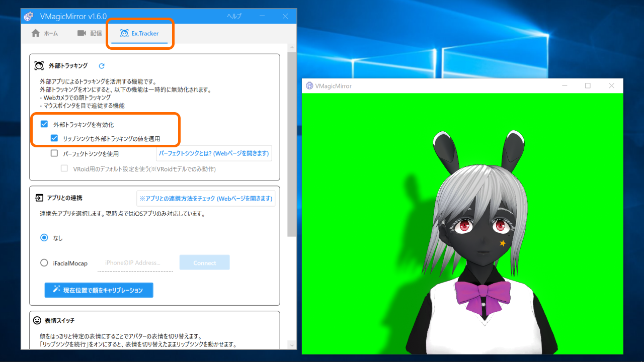Screen dimensions: 644x362
Task: Minimize the VMagicMirror settings window
Action: coord(263,16)
